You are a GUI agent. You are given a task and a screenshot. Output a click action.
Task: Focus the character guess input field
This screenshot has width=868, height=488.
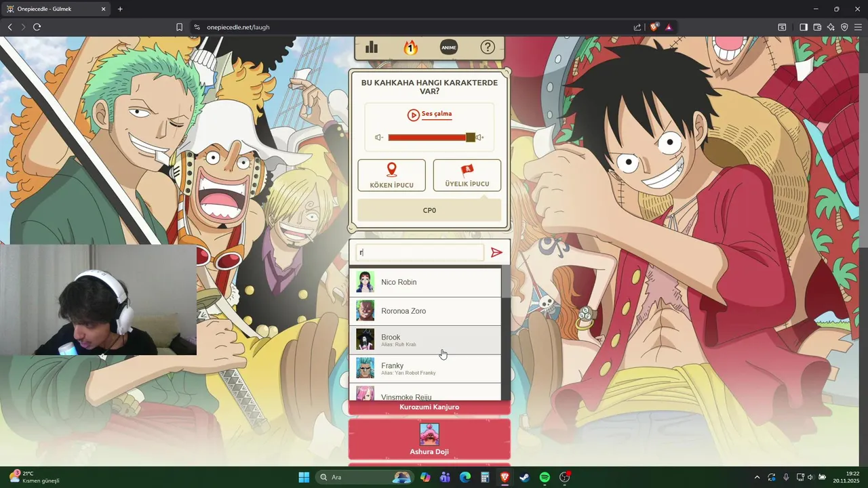[420, 253]
